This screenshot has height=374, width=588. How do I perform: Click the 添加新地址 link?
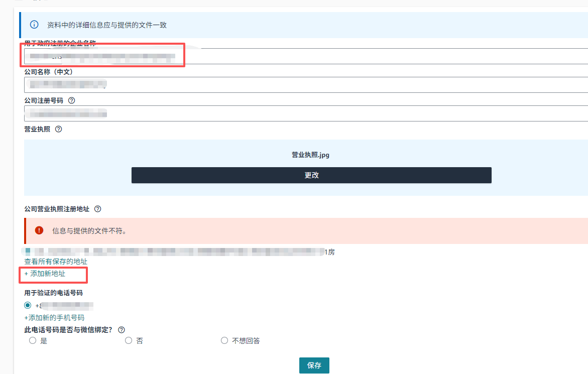tap(45, 274)
